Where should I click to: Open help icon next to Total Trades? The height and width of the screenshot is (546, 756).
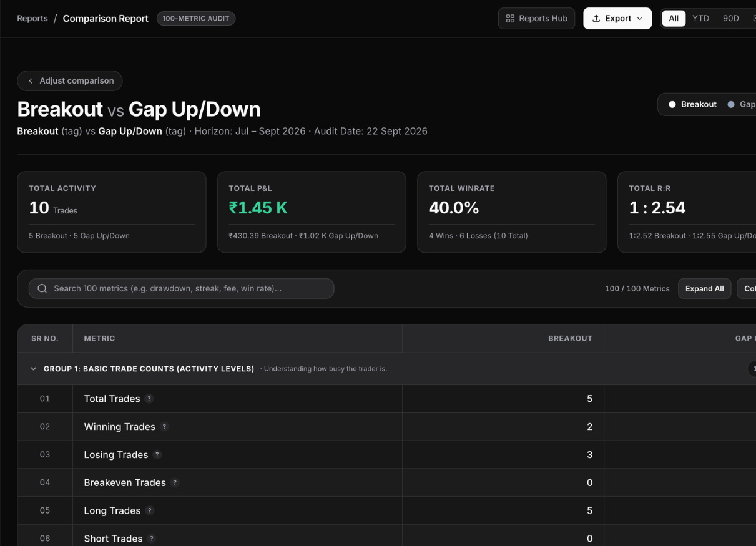[x=149, y=399]
